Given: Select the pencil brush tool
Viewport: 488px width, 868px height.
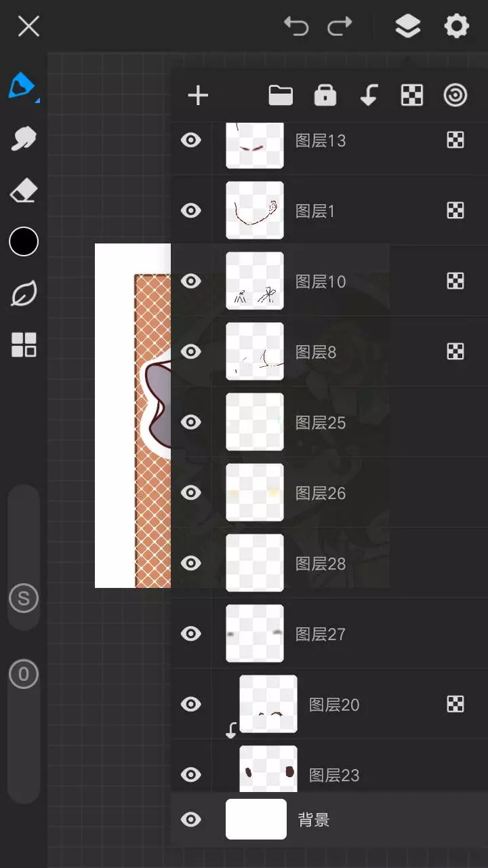Looking at the screenshot, I should tap(22, 87).
